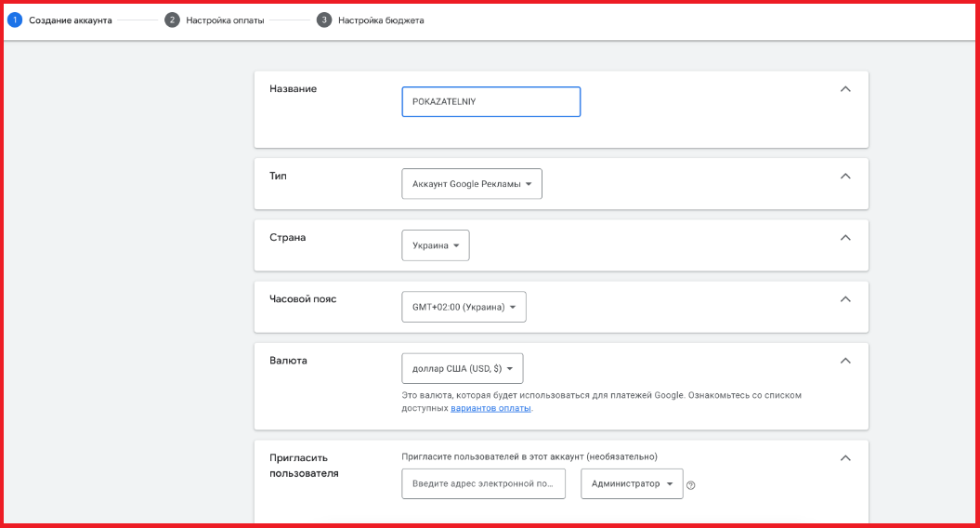The height and width of the screenshot is (528, 980).
Task: Open the доллар США currency dropdown
Action: pos(463,368)
